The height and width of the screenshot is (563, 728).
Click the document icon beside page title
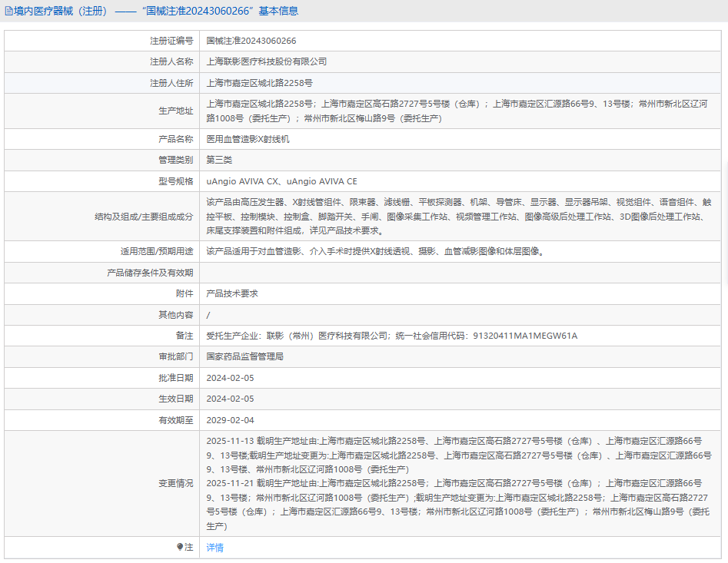[x=8, y=11]
